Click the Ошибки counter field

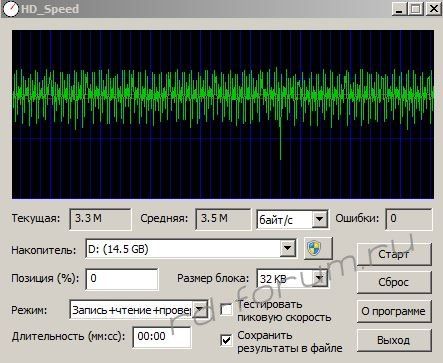pyautogui.click(x=409, y=219)
